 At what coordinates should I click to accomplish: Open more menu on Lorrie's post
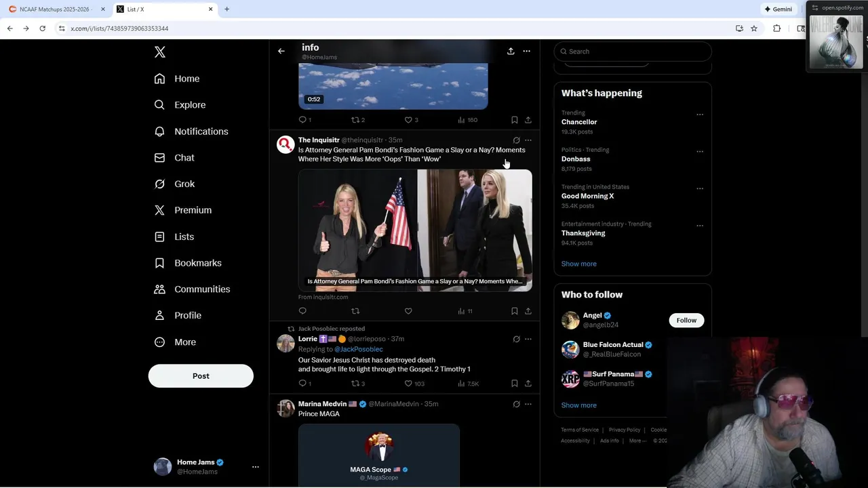coord(528,339)
